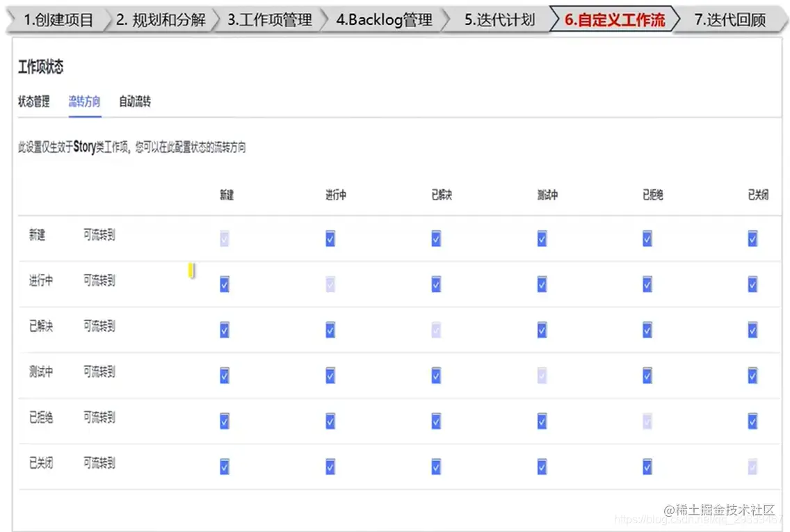
Task: Click the 新建 column header
Action: [x=227, y=195]
